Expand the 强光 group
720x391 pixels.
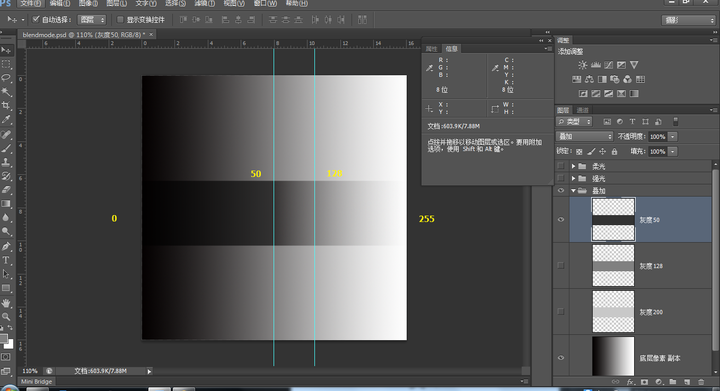coord(574,179)
